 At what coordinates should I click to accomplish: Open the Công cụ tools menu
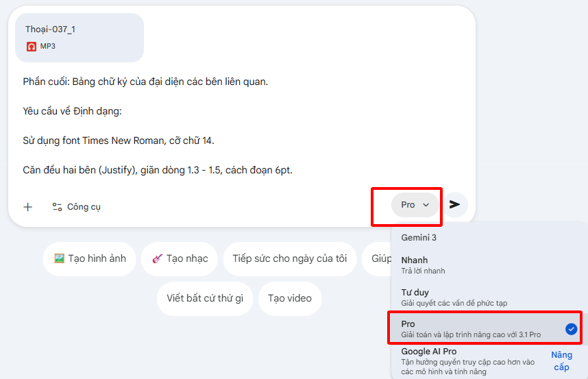[x=76, y=207]
